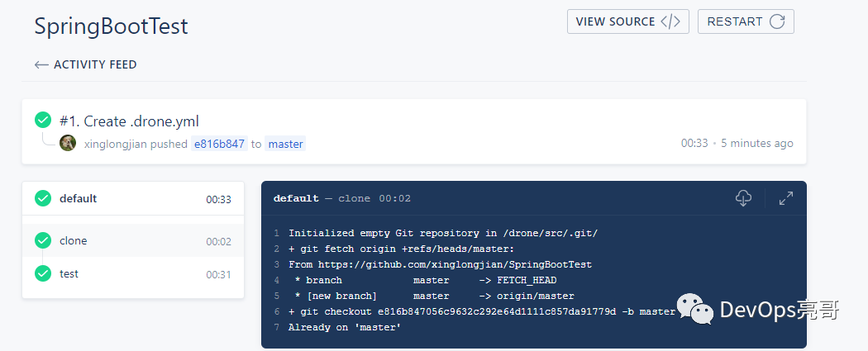Open commit hash e816b847 link
This screenshot has width=868, height=351.
tap(219, 145)
